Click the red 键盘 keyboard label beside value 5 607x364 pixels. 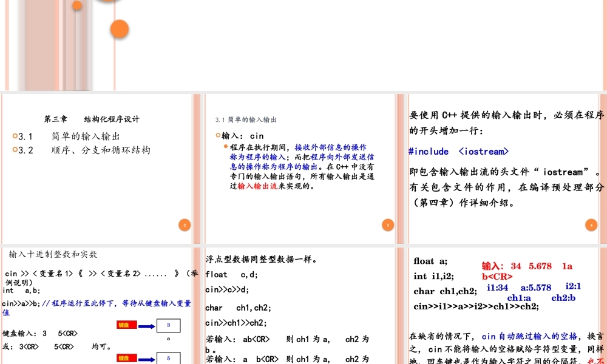126,358
